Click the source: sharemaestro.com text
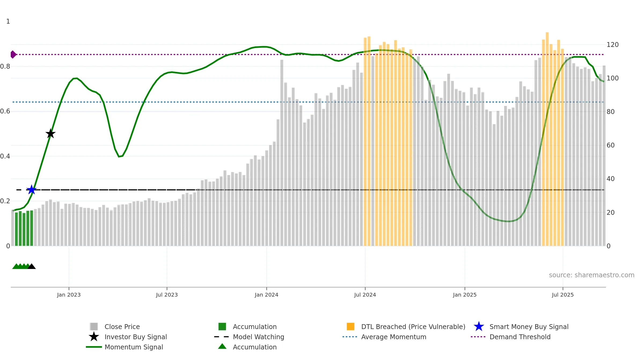644x362 pixels. click(x=591, y=275)
